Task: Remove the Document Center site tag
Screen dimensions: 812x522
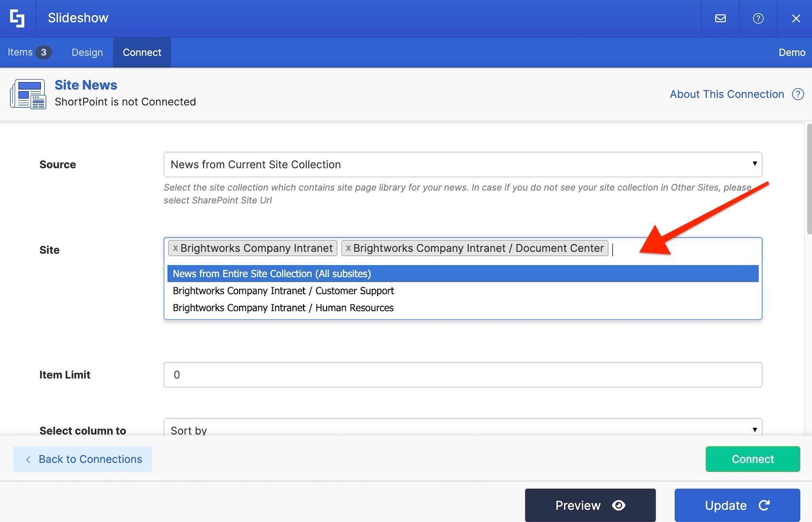Action: point(348,248)
